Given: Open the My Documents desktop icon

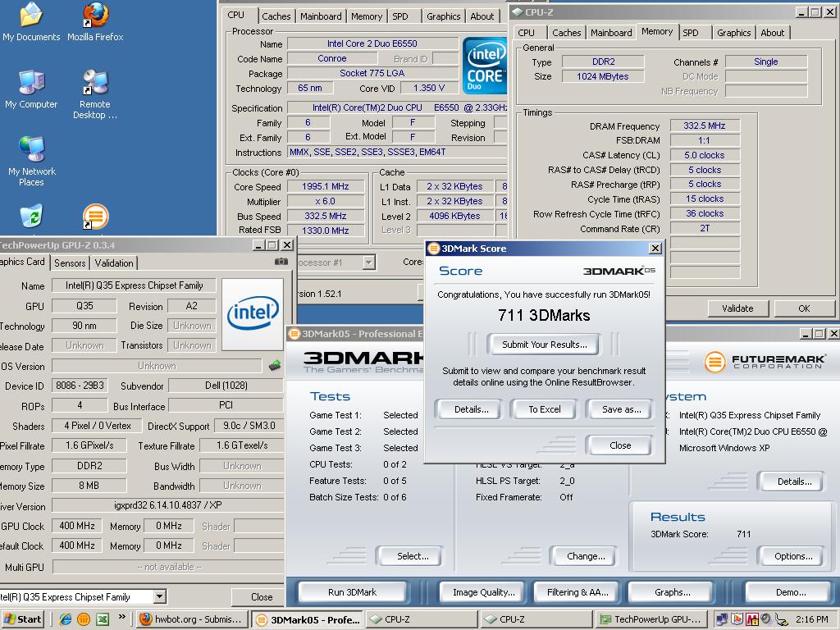Looking at the screenshot, I should pyautogui.click(x=31, y=21).
